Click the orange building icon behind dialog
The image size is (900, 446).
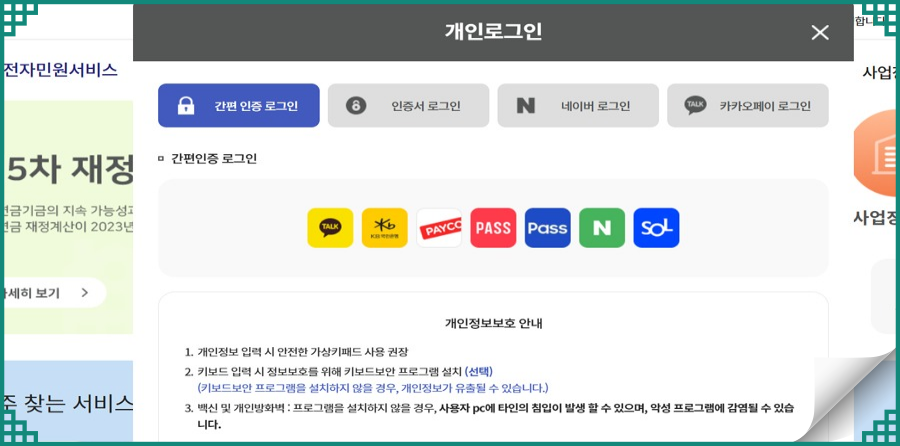click(x=875, y=154)
